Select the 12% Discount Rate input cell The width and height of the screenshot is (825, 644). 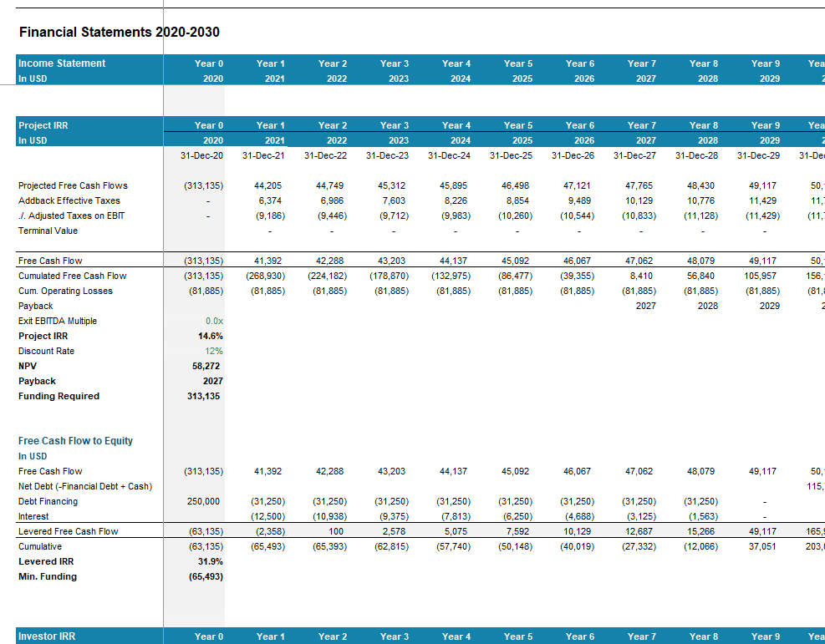(x=214, y=351)
